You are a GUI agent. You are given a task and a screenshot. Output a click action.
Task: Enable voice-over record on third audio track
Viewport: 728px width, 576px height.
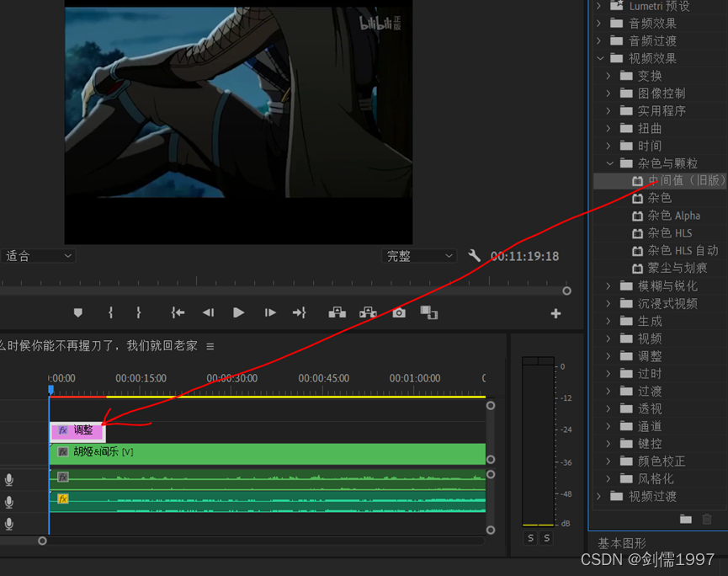pyautogui.click(x=8, y=524)
